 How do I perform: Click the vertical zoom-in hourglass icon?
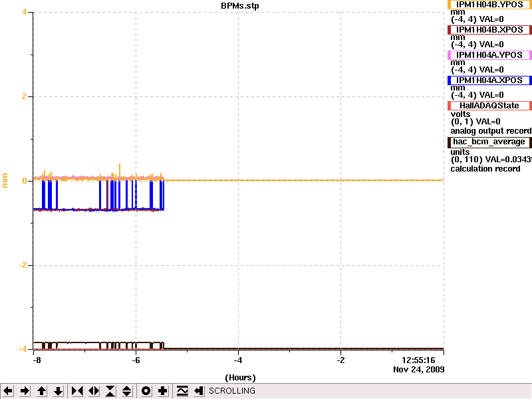(110, 391)
